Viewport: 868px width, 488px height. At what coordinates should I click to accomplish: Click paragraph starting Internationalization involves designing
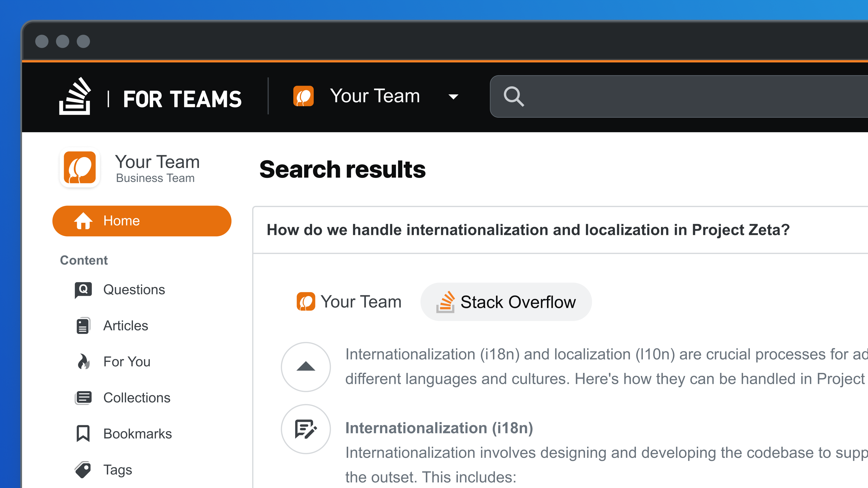tap(606, 465)
